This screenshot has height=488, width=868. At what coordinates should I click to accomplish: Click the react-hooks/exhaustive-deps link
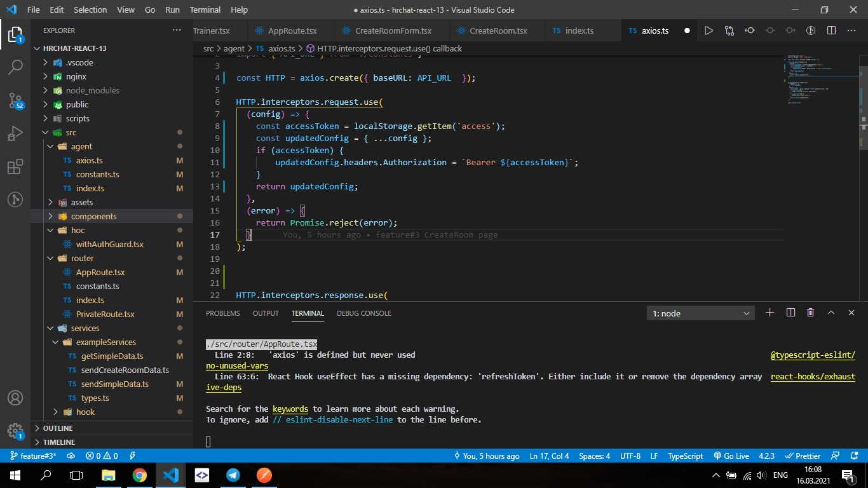pyautogui.click(x=813, y=376)
